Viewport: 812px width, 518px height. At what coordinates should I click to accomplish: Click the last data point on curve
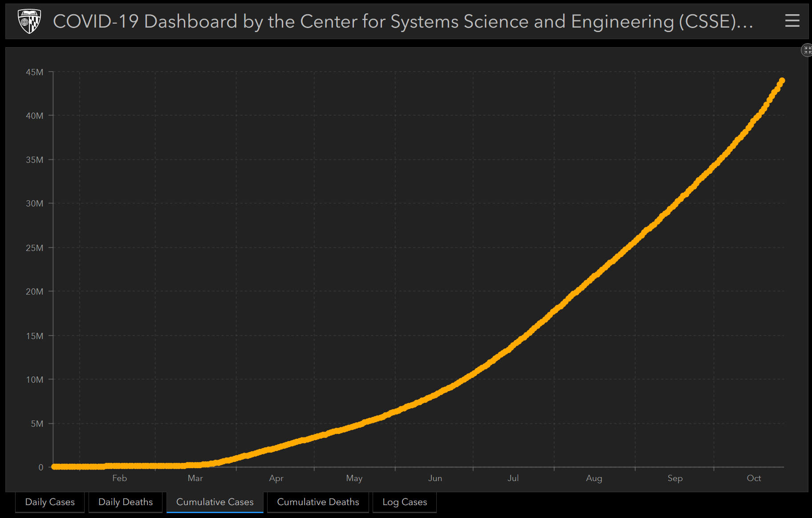[782, 81]
